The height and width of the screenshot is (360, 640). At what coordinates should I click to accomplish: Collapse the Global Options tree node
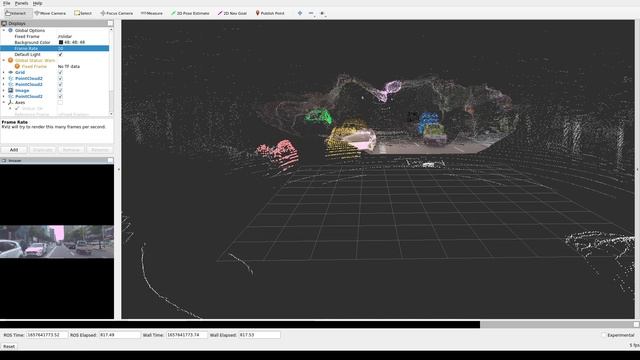tap(4, 30)
